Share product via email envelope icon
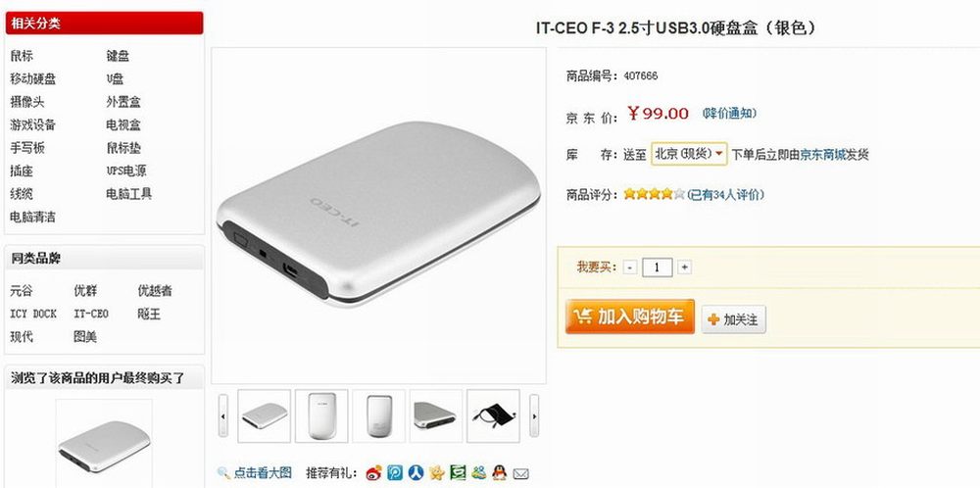 click(520, 473)
